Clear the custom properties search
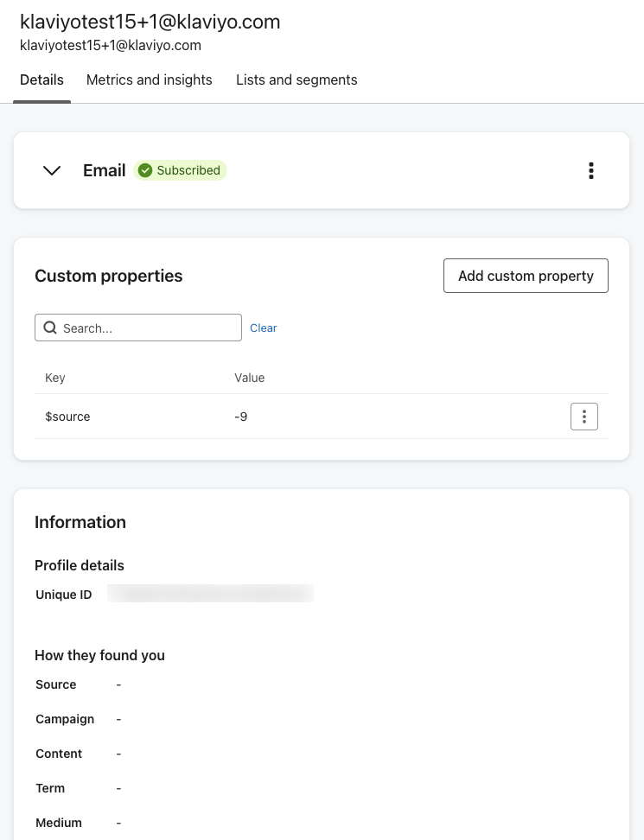Viewport: 644px width, 840px height. pos(264,328)
